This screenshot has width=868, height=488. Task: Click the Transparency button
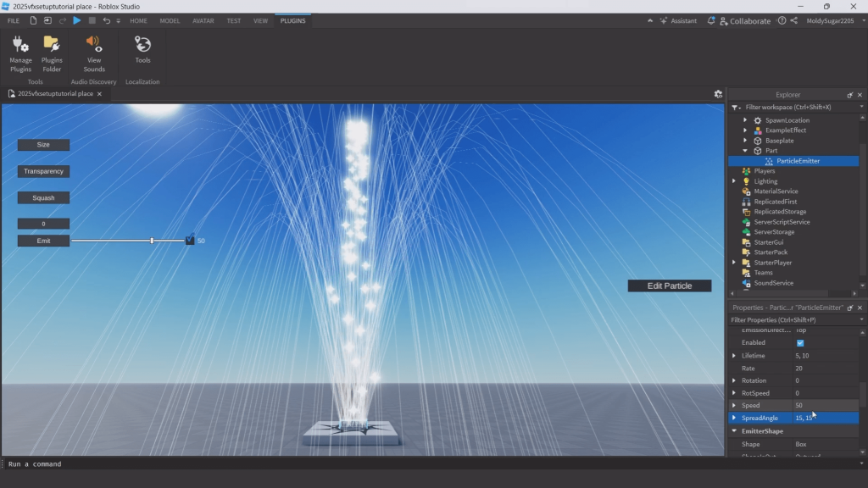[x=43, y=171]
